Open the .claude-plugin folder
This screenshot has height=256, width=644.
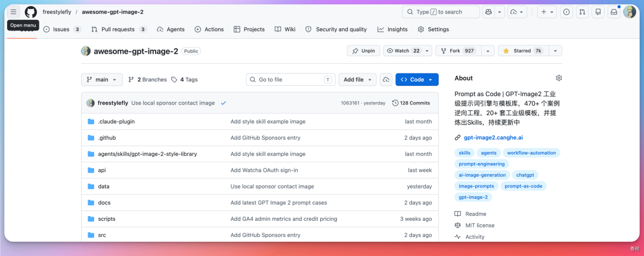(x=116, y=122)
